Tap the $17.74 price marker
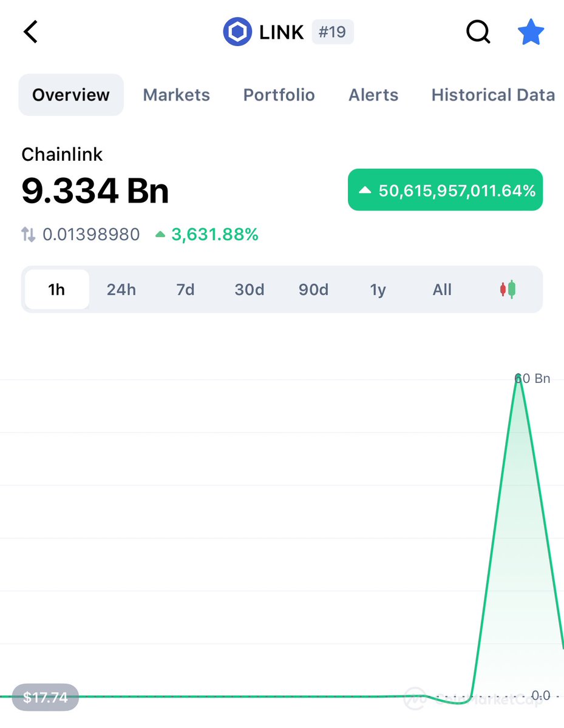 point(45,697)
